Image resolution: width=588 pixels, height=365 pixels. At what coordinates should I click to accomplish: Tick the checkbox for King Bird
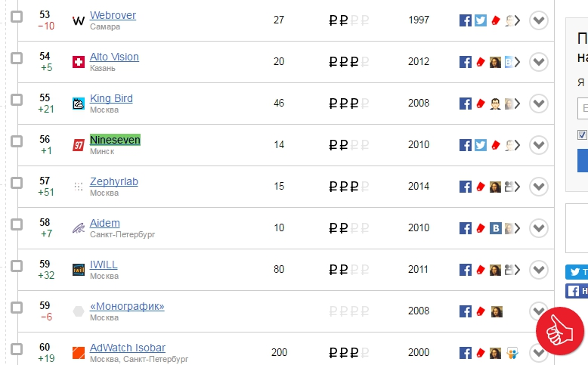pos(17,100)
